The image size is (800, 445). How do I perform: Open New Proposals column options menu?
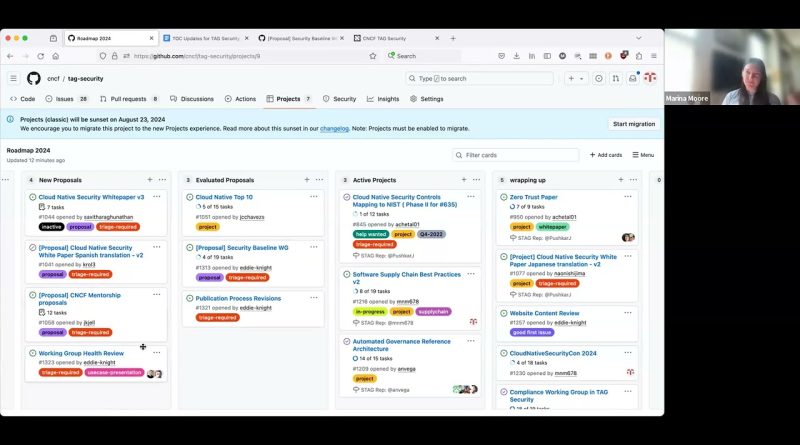[x=162, y=180]
